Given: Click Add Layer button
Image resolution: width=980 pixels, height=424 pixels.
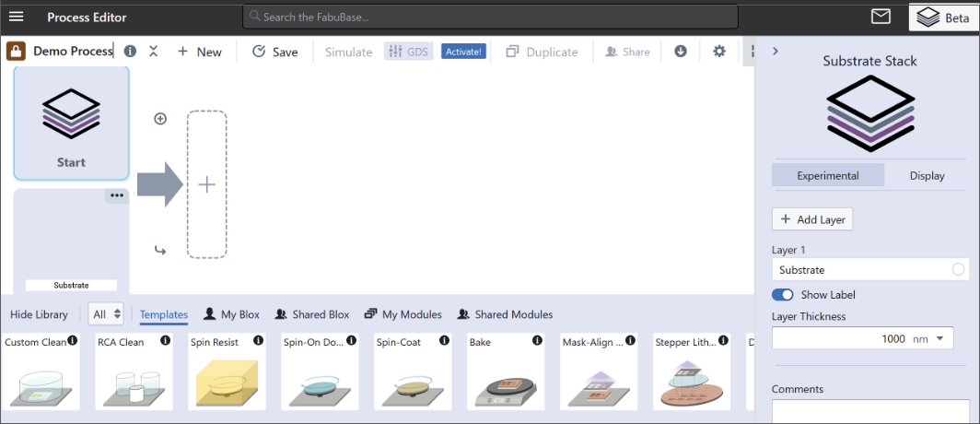Looking at the screenshot, I should [812, 219].
